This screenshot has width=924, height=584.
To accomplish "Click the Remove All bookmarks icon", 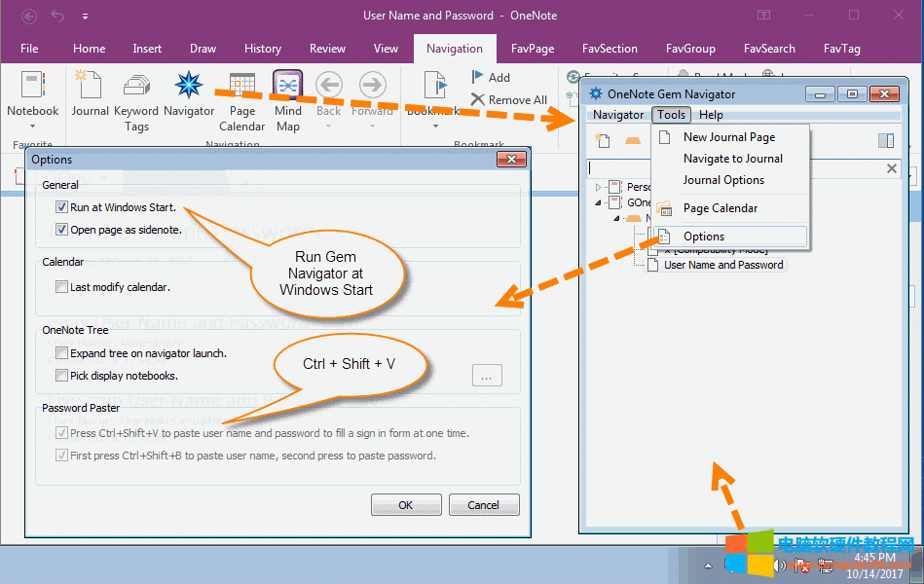I will (x=478, y=99).
